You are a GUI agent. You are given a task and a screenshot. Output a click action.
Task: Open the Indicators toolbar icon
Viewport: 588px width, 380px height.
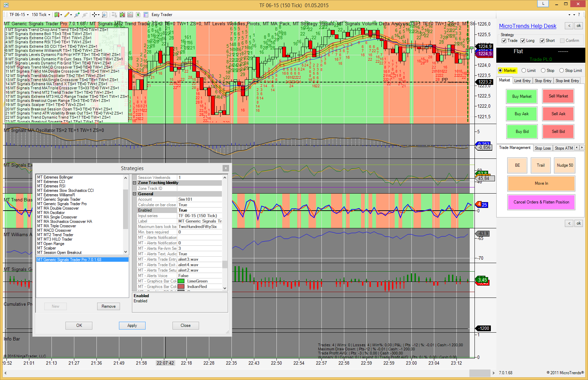pyautogui.click(x=122, y=15)
